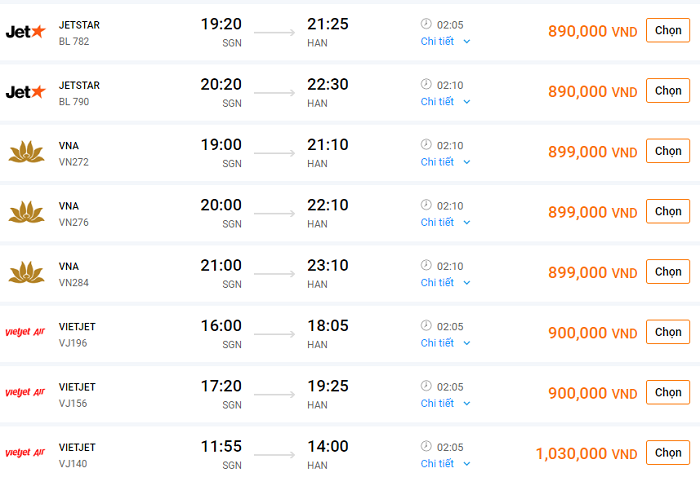Choose VNA flight VN276 with Chọn button
The image size is (700, 477).
667,211
